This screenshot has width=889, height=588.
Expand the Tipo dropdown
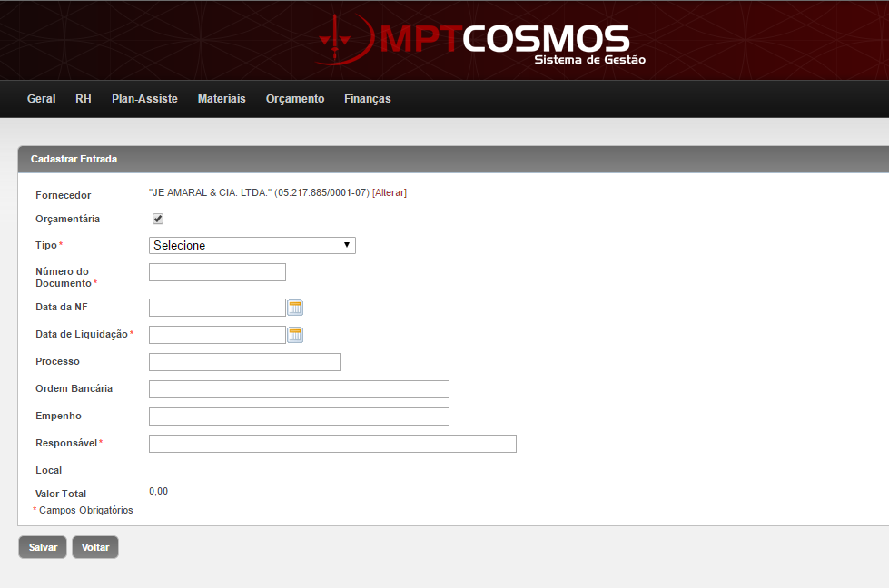click(252, 245)
